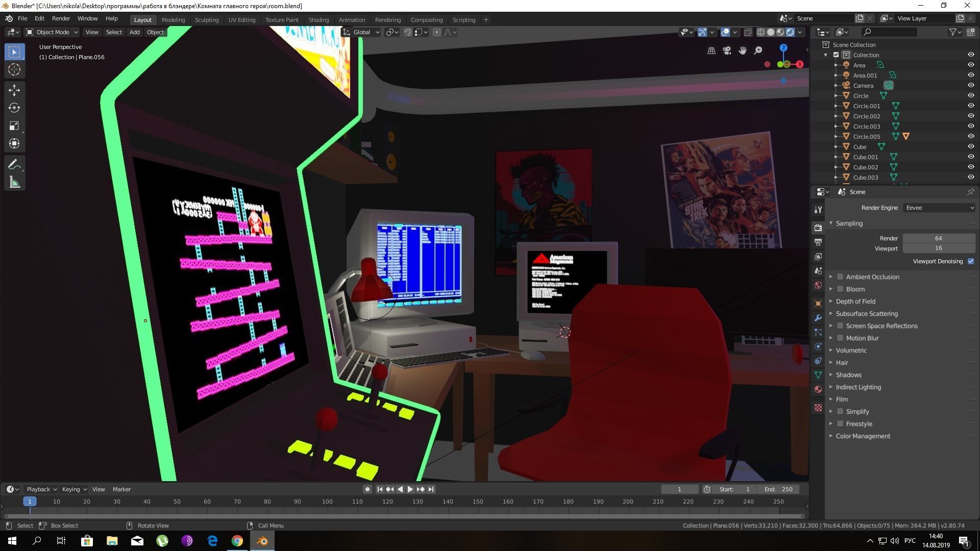Screen dimensions: 980x551
Task: Select the Move tool
Action: 14,90
